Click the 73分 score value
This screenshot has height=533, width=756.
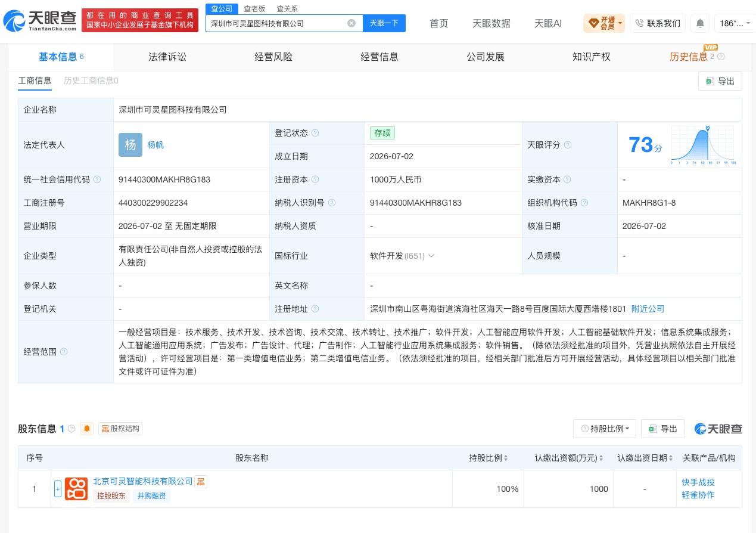[x=645, y=145]
